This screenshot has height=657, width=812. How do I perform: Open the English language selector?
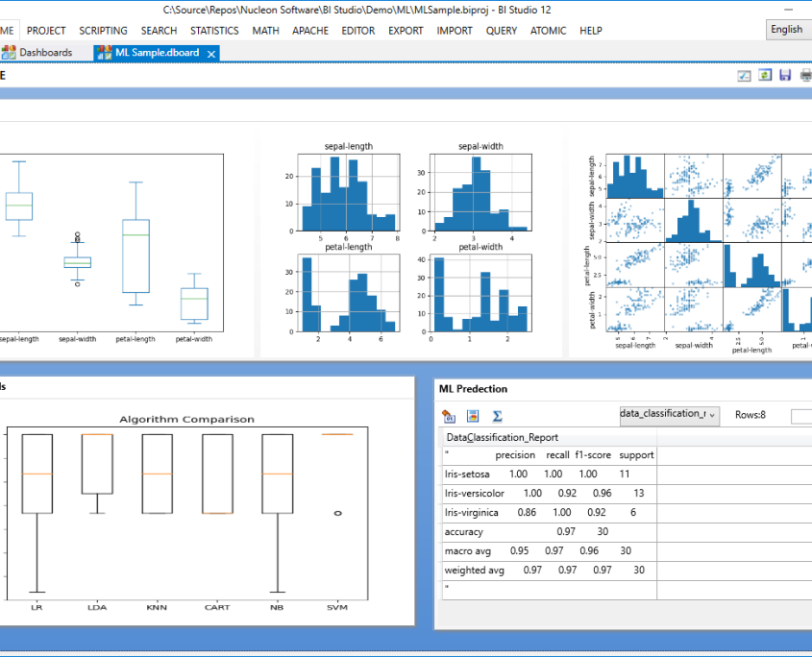pyautogui.click(x=789, y=30)
